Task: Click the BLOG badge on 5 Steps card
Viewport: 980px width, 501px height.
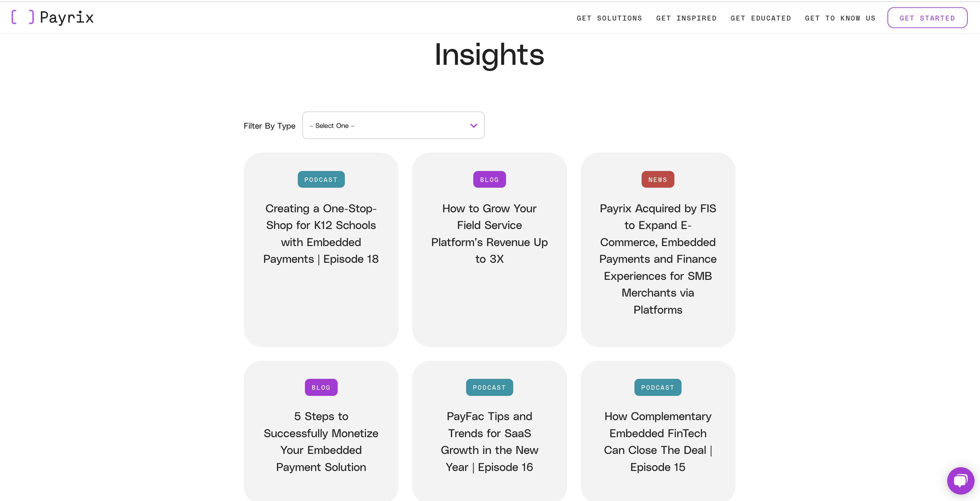Action: click(321, 387)
